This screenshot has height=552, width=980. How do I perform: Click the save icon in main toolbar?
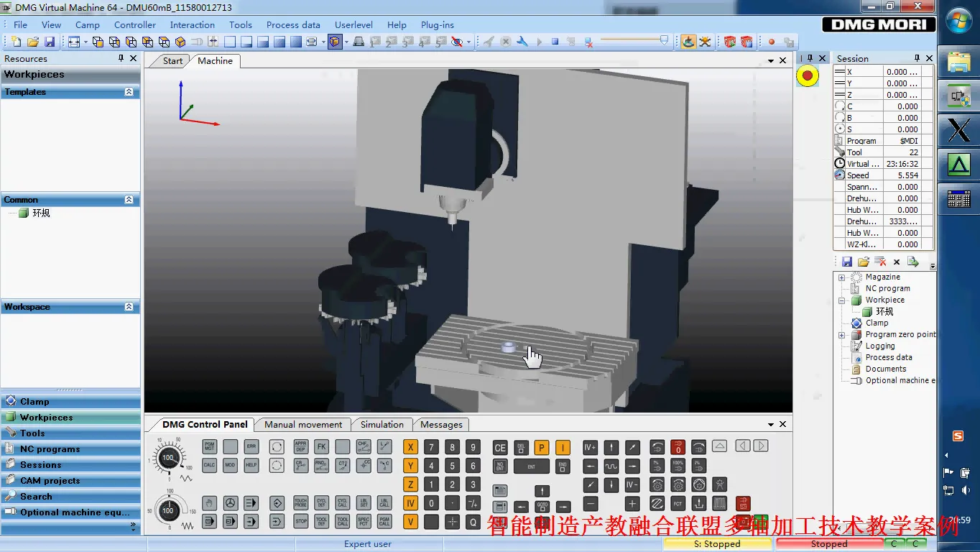pos(50,42)
